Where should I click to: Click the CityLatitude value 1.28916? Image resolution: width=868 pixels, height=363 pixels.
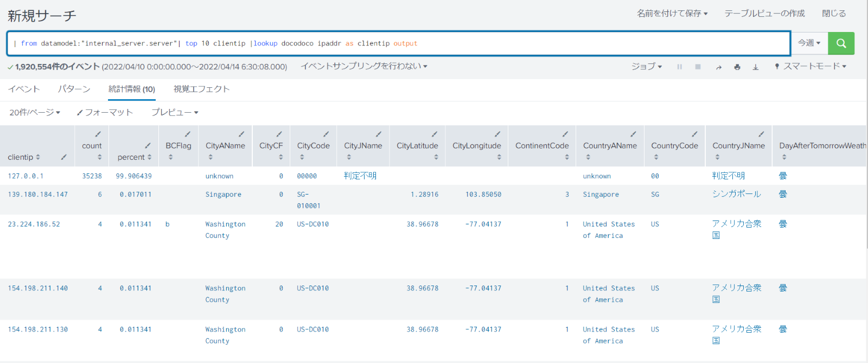point(425,195)
